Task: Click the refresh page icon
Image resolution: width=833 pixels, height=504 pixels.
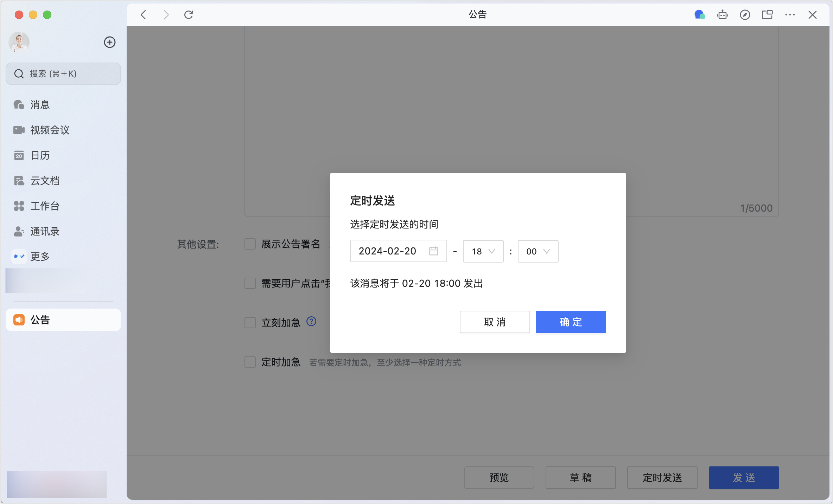Action: [189, 15]
